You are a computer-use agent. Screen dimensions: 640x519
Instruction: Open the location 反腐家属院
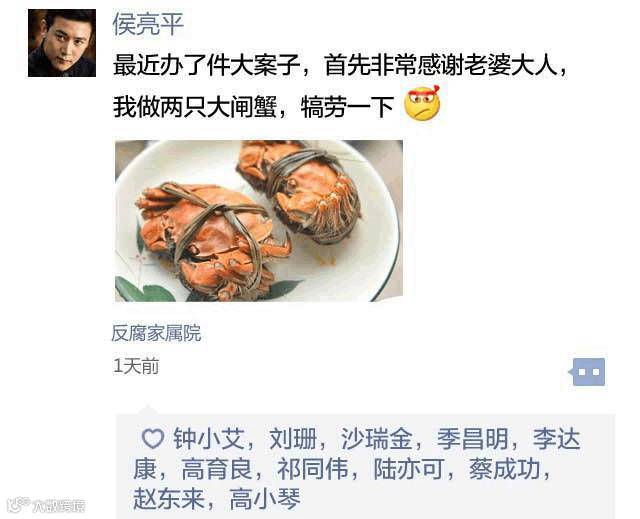point(156,333)
